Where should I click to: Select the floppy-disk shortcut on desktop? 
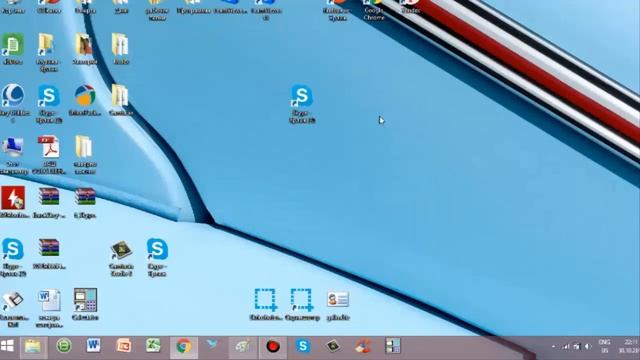[13, 309]
